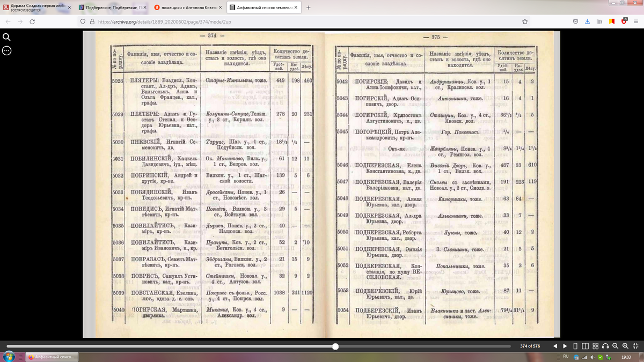Click the yellow-red bookmarks extension icon
644x362 pixels.
coord(612,21)
